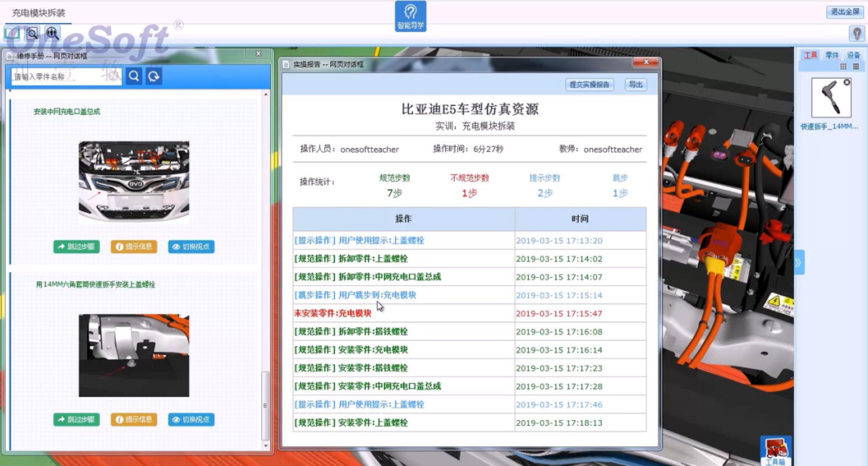Switch tool panel to grid view

(844, 67)
